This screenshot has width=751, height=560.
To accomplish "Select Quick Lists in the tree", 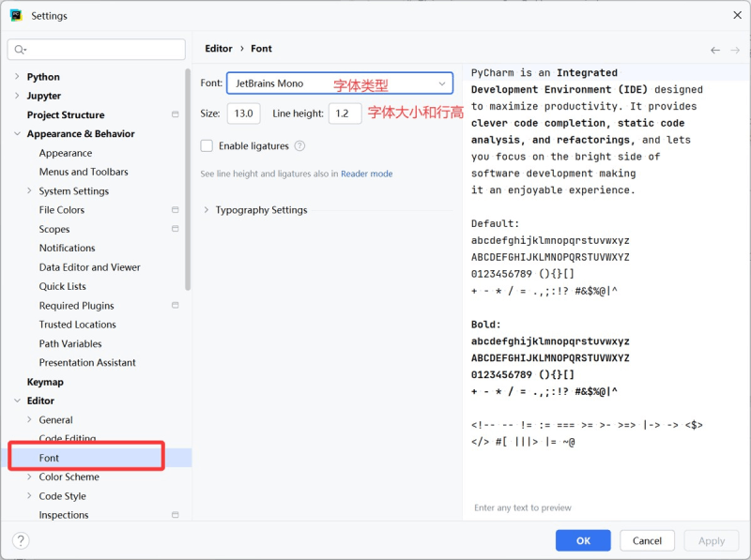I will (x=63, y=286).
